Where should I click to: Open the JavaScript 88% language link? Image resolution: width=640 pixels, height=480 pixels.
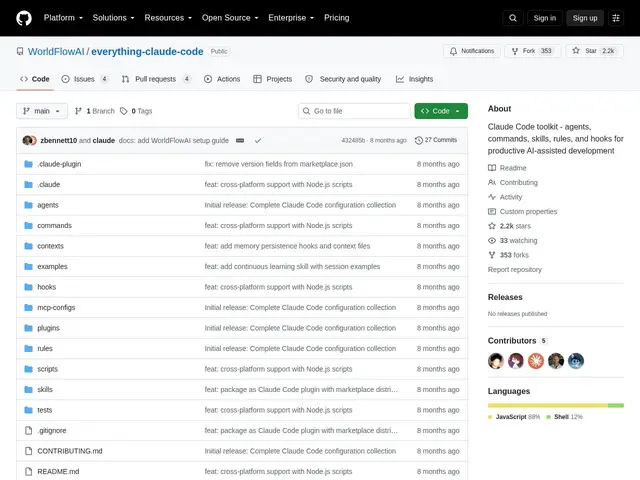tap(514, 417)
